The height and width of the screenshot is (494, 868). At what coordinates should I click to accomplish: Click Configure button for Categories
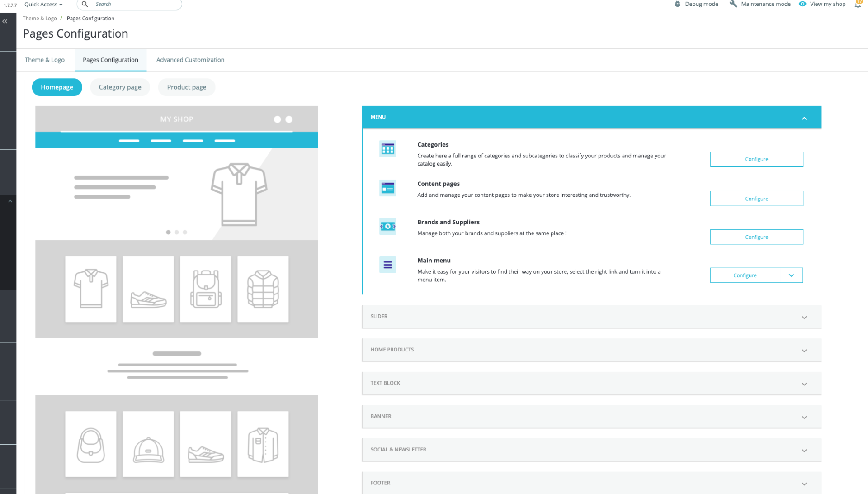(x=756, y=159)
